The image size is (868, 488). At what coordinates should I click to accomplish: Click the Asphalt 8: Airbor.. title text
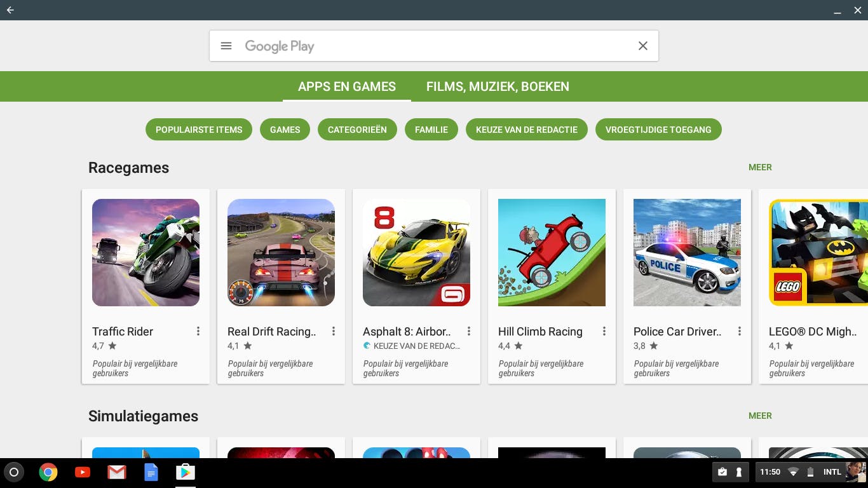tap(407, 332)
